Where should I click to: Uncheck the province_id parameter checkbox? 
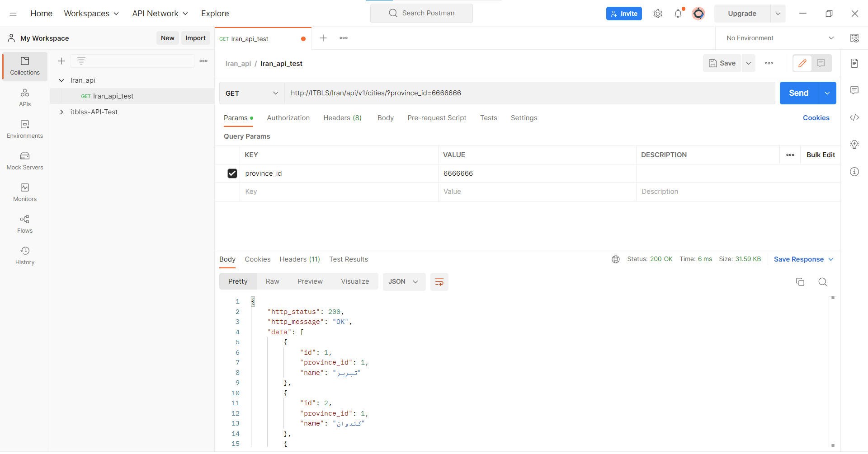[x=232, y=173]
